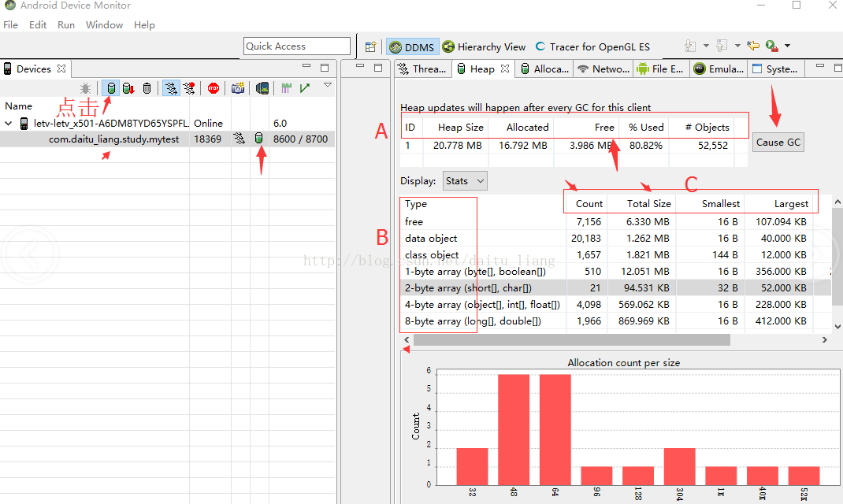Click the heap icon in mytest row
Viewport: 843px width, 504px height.
[x=258, y=139]
